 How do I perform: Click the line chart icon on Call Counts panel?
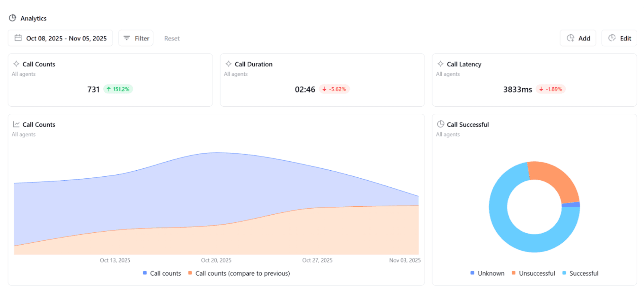16,124
